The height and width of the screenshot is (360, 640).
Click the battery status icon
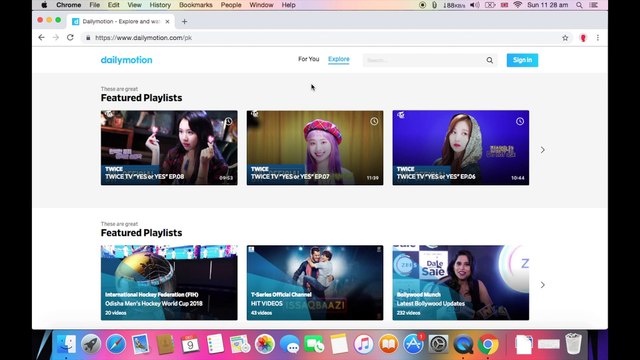click(490, 5)
